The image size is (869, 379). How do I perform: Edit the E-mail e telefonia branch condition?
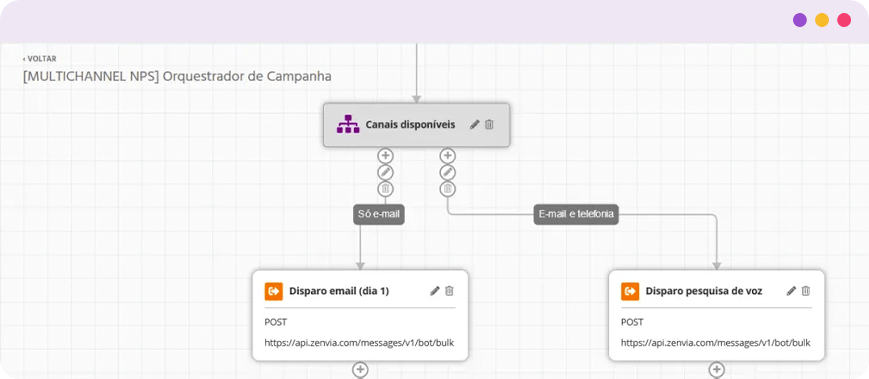(x=447, y=172)
